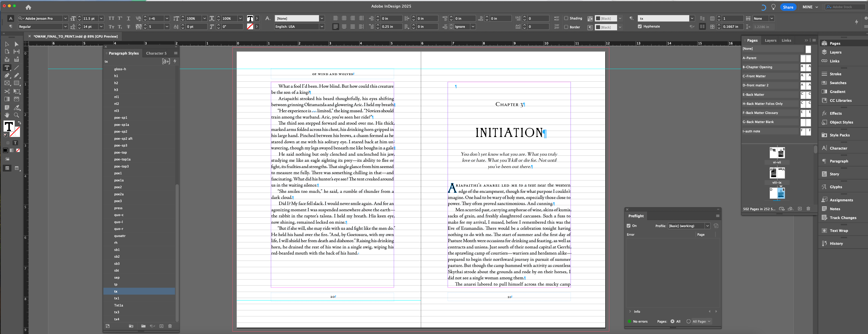Viewport: 868px width, 334px height.
Task: Switch to the Layers panel tab
Action: [770, 40]
